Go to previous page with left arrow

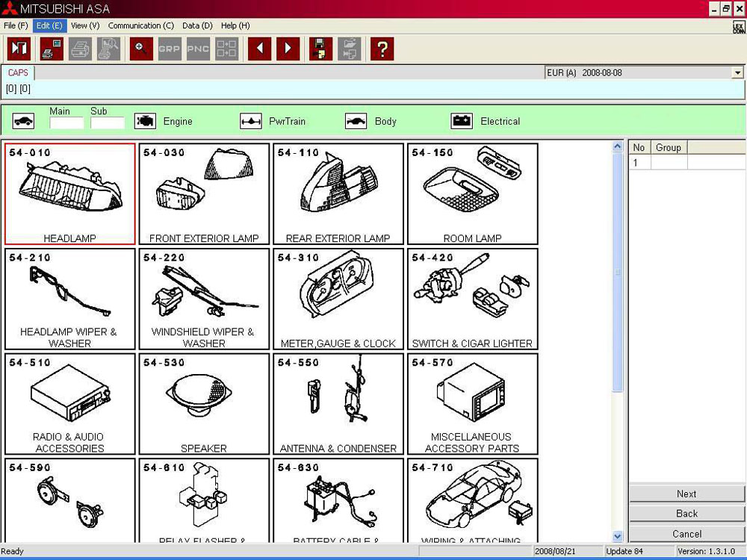click(259, 49)
